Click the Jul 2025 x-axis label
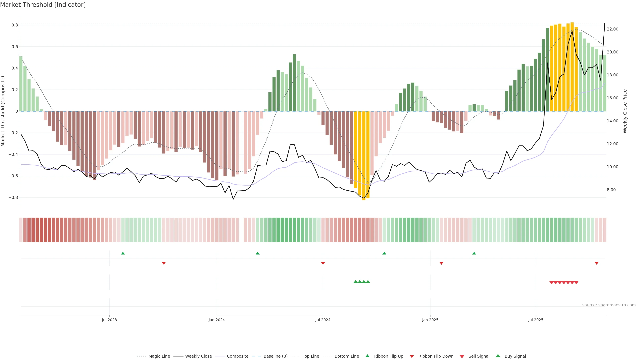This screenshot has width=644, height=362. pyautogui.click(x=536, y=320)
